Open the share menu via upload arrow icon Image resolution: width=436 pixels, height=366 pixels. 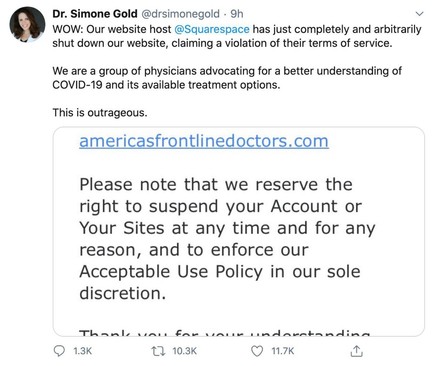point(356,351)
